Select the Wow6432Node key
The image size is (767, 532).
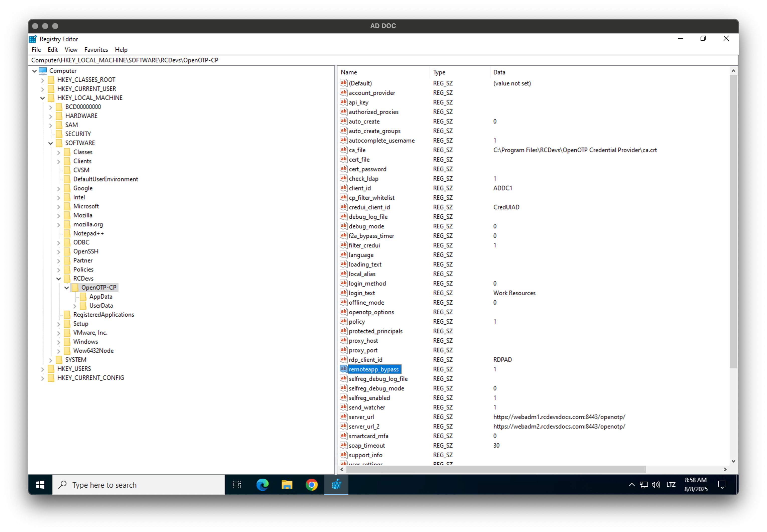point(93,351)
